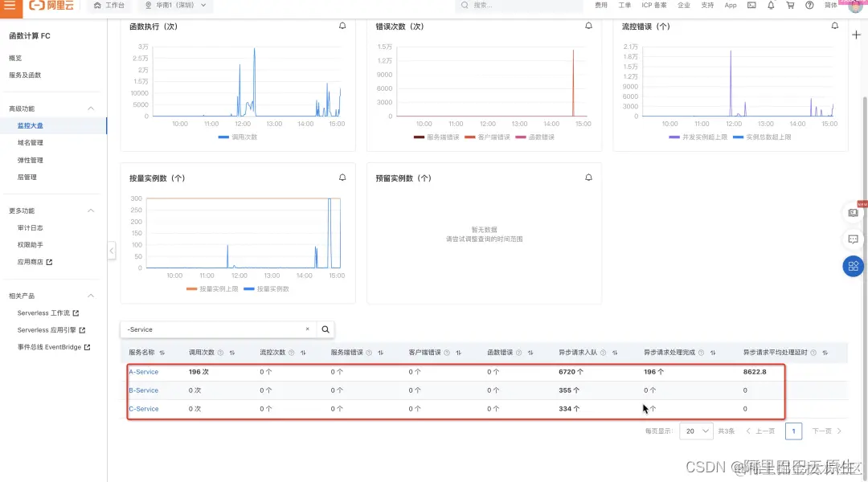Screen dimensions: 868x482
Task: Set alarm bell on 按量实例数 chart
Action: [342, 178]
